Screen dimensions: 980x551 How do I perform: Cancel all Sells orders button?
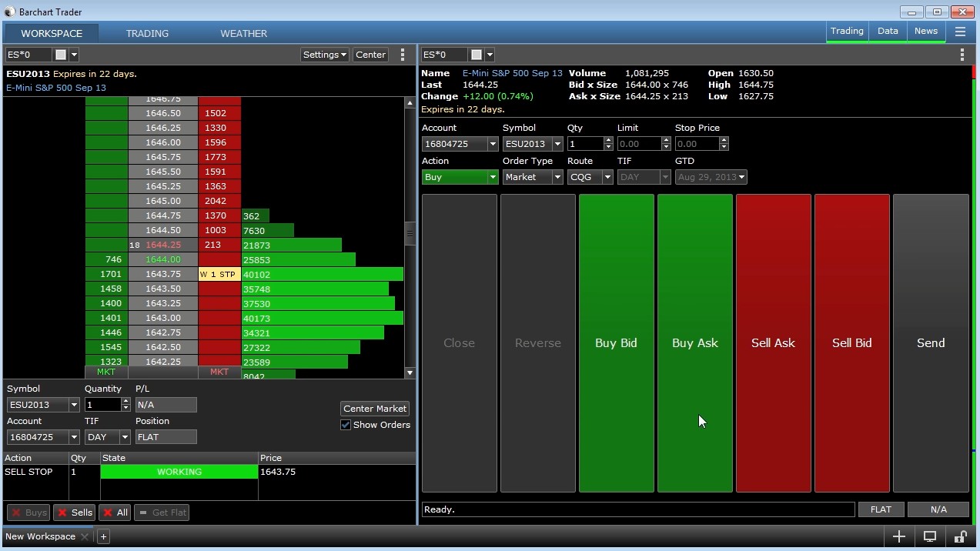[75, 513]
